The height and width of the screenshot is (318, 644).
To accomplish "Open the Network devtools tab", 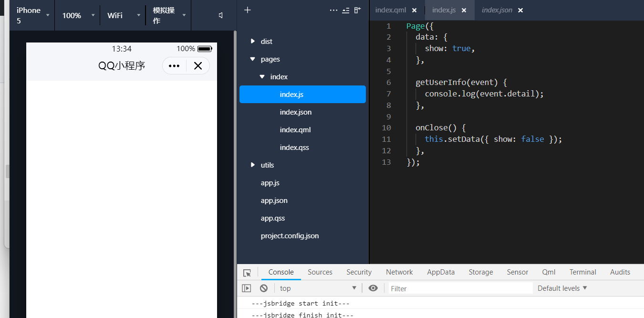I will 399,272.
